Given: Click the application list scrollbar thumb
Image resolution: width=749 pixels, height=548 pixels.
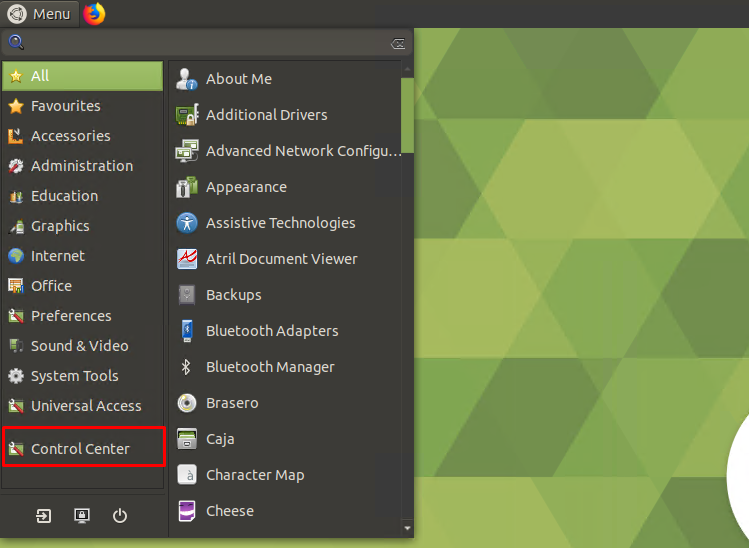Looking at the screenshot, I should (x=407, y=115).
